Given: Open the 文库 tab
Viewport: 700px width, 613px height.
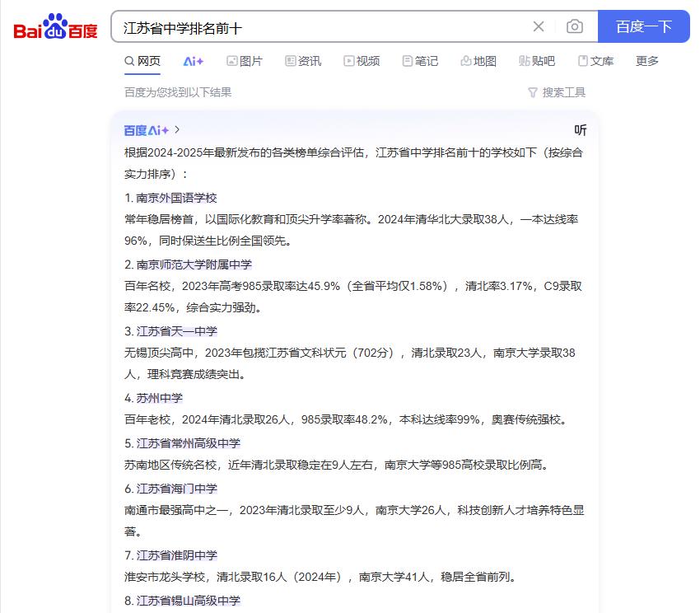Looking at the screenshot, I should [x=595, y=61].
